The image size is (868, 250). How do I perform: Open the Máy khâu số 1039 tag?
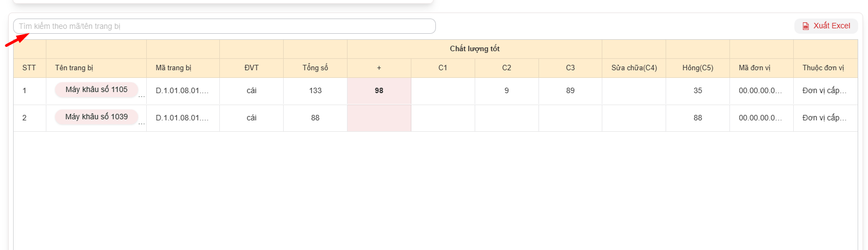pos(97,117)
